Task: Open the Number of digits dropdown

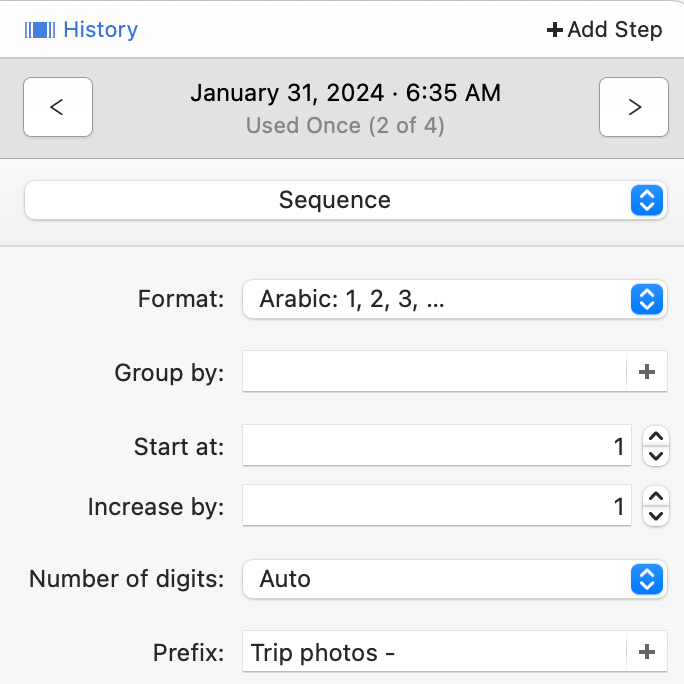Action: (455, 579)
